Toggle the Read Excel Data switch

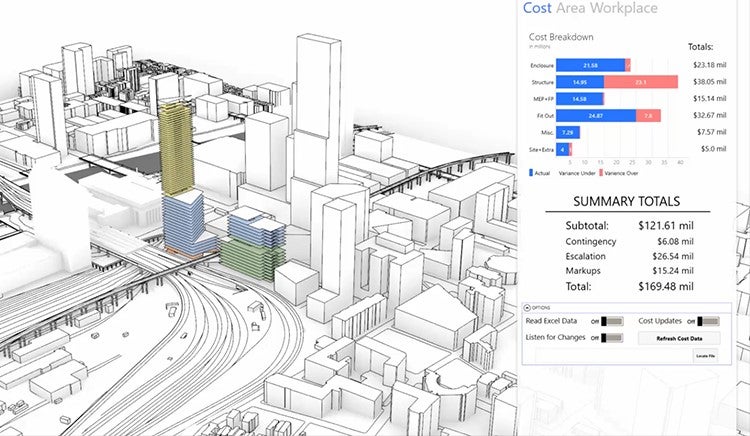click(612, 321)
